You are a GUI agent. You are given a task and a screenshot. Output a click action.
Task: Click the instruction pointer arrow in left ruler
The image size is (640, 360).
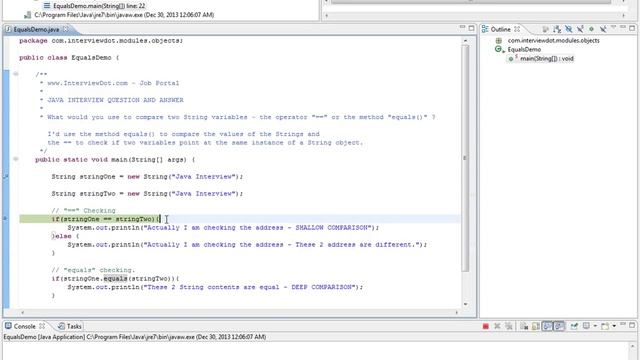(x=6, y=219)
